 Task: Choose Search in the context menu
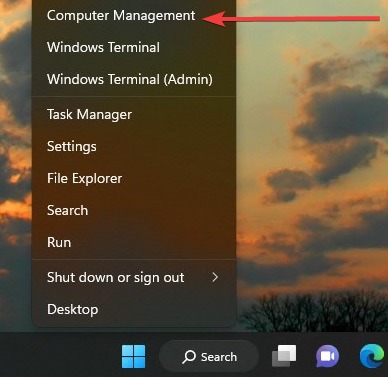[134, 210]
